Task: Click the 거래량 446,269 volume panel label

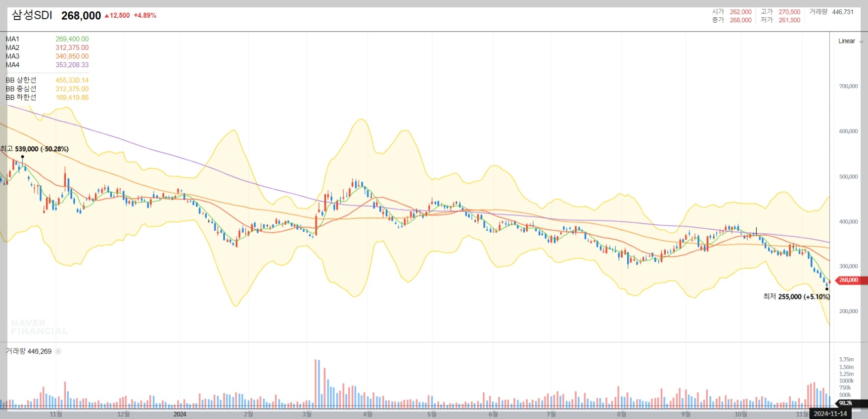Action: (29, 351)
